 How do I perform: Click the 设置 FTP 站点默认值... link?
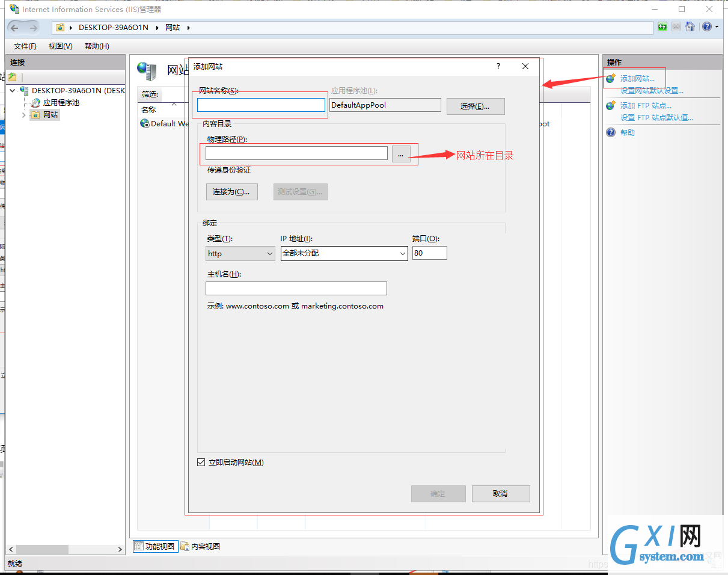pos(656,118)
